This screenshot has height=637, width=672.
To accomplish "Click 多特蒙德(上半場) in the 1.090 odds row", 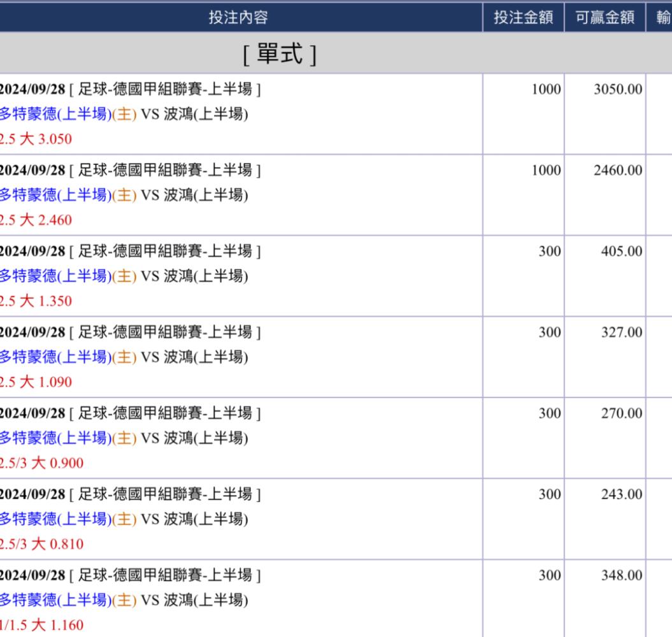I will 55,357.
